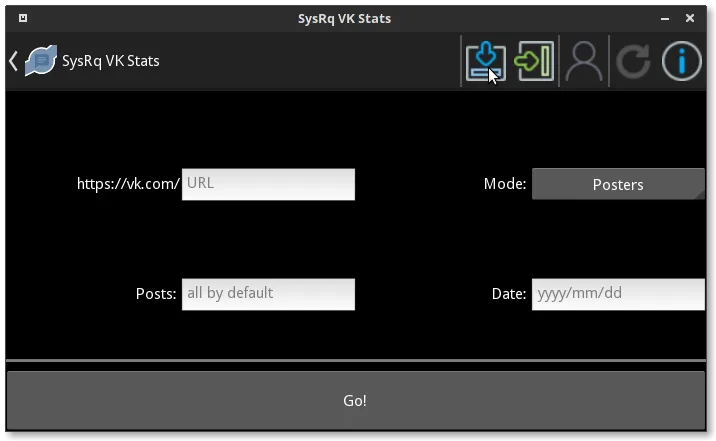Click the window menu icon in titlebar

[x=23, y=18]
